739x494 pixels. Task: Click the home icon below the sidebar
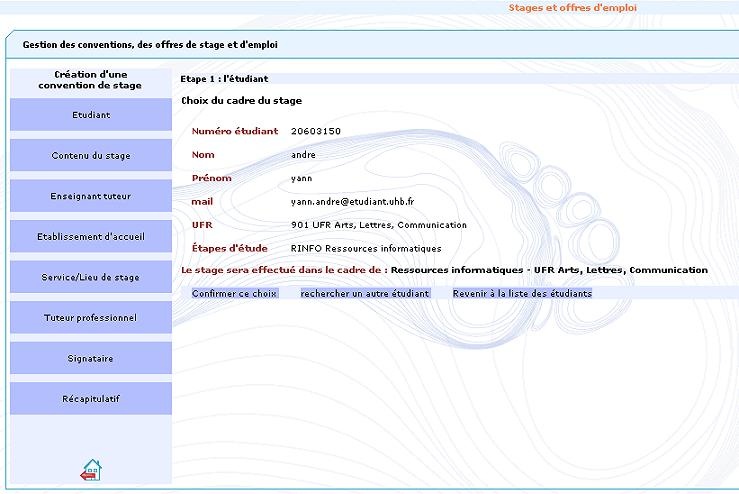(91, 469)
